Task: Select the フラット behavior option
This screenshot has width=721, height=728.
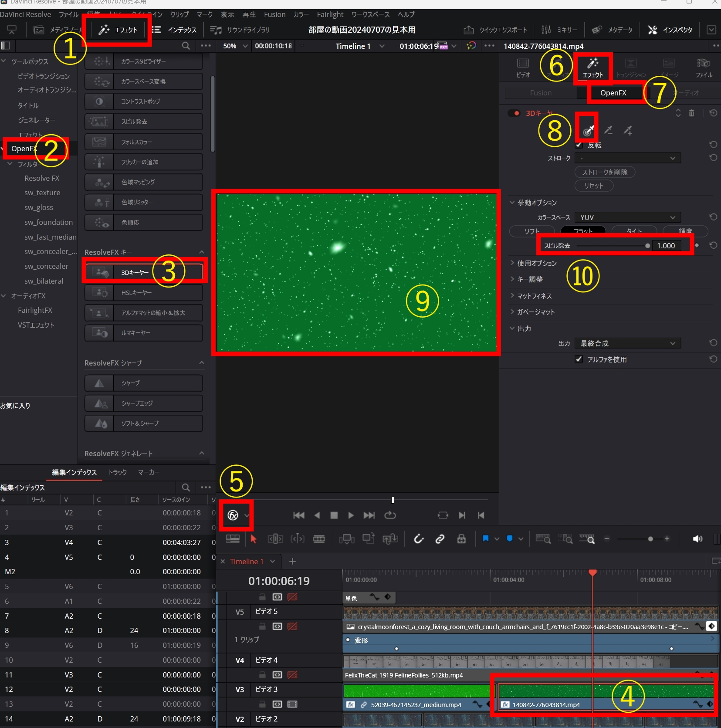Action: click(583, 231)
